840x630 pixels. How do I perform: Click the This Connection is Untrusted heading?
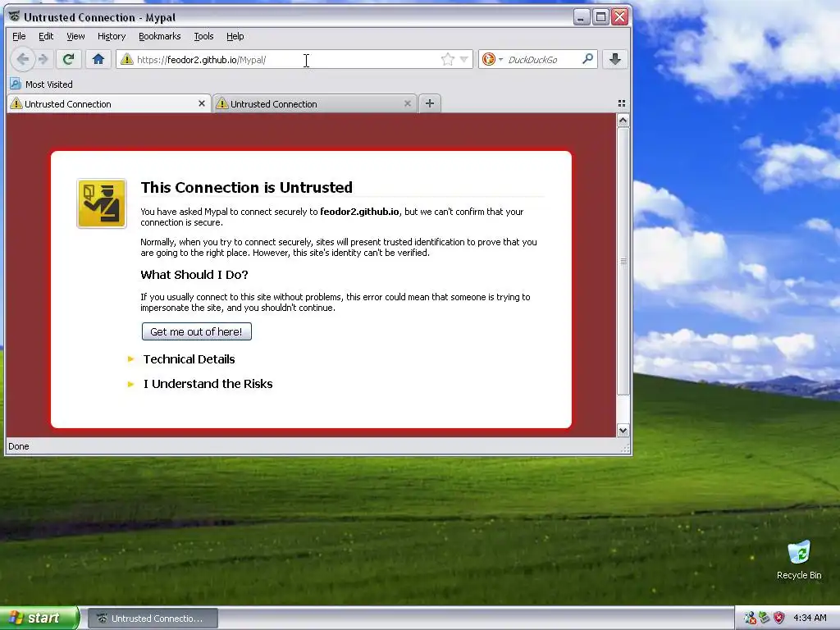[246, 187]
